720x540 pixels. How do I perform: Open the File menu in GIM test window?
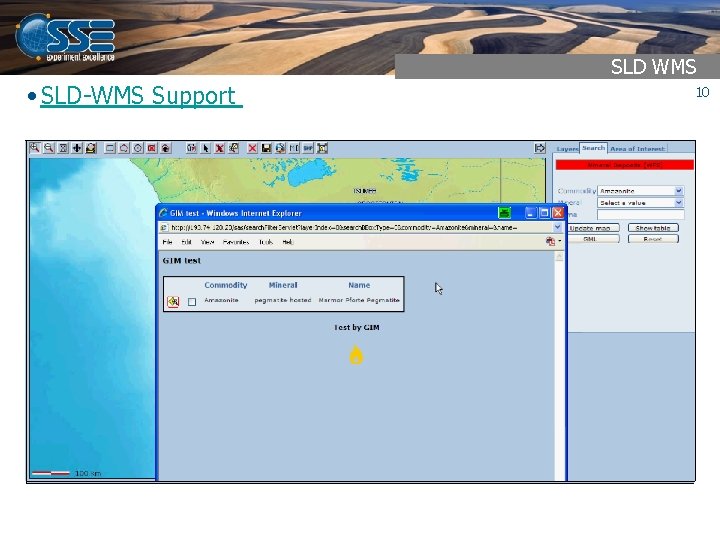(x=168, y=242)
